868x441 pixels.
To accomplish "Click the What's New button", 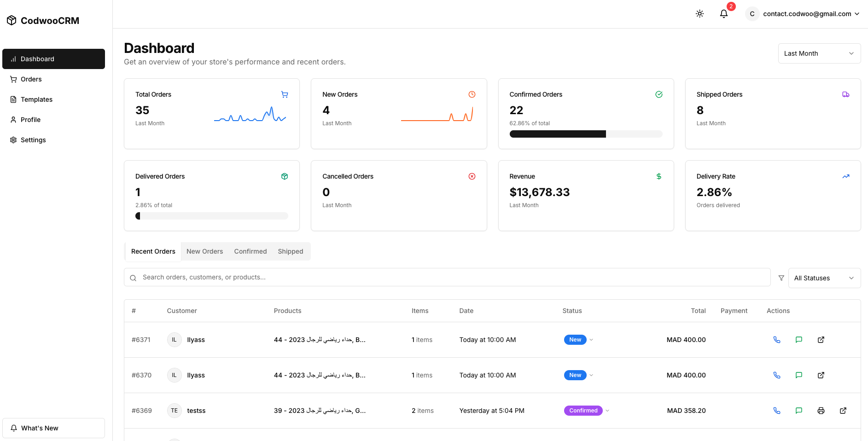I will tap(53, 428).
